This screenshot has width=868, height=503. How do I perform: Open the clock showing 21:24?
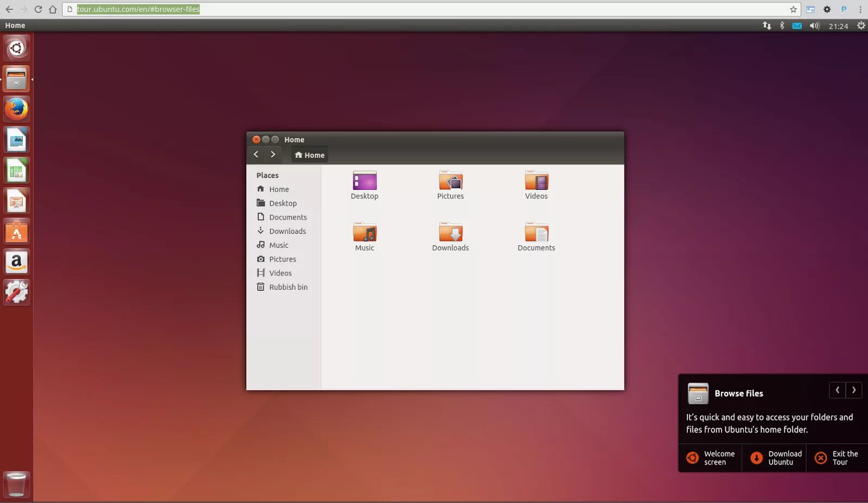pyautogui.click(x=838, y=26)
